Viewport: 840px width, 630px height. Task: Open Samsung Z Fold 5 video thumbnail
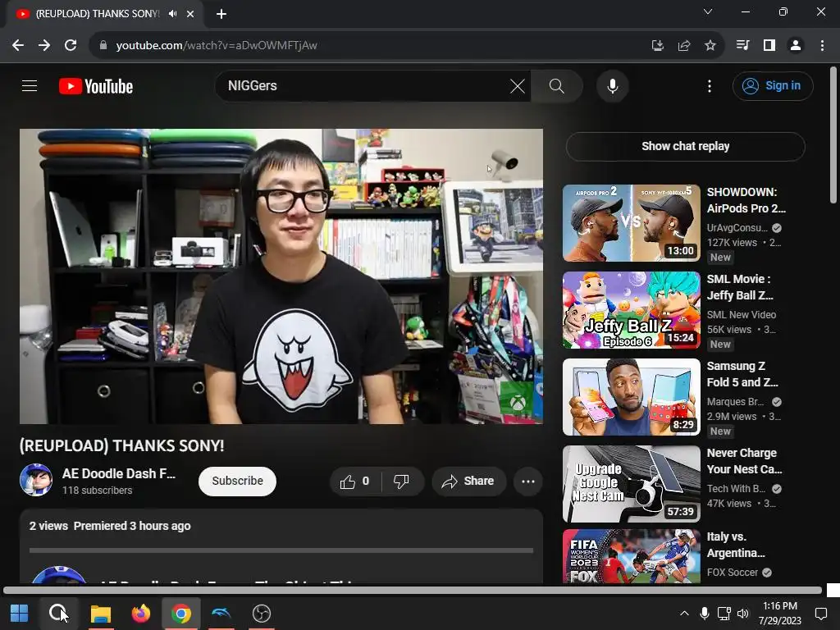pyautogui.click(x=631, y=397)
